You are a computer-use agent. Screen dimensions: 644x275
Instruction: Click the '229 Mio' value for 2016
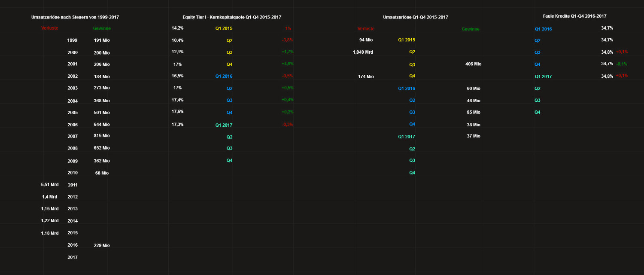click(x=103, y=245)
